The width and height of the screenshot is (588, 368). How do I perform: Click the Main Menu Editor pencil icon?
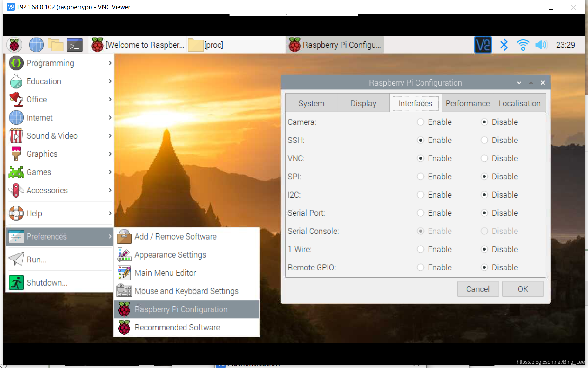pos(124,273)
